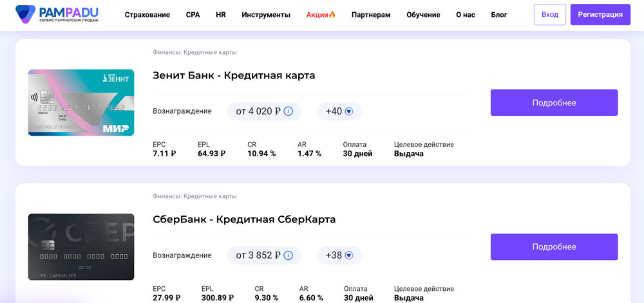Visit the Блог page
Viewport: 644px width, 303px height.
tap(499, 15)
